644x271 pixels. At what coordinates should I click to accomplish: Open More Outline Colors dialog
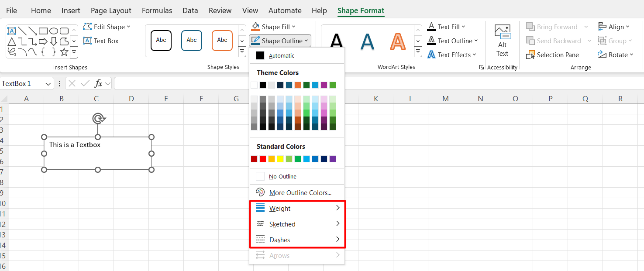click(x=297, y=192)
